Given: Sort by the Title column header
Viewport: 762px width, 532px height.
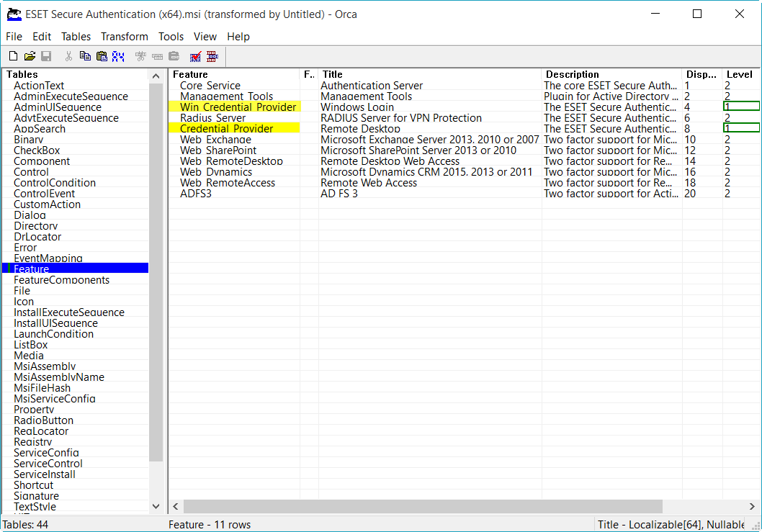Looking at the screenshot, I should [429, 74].
